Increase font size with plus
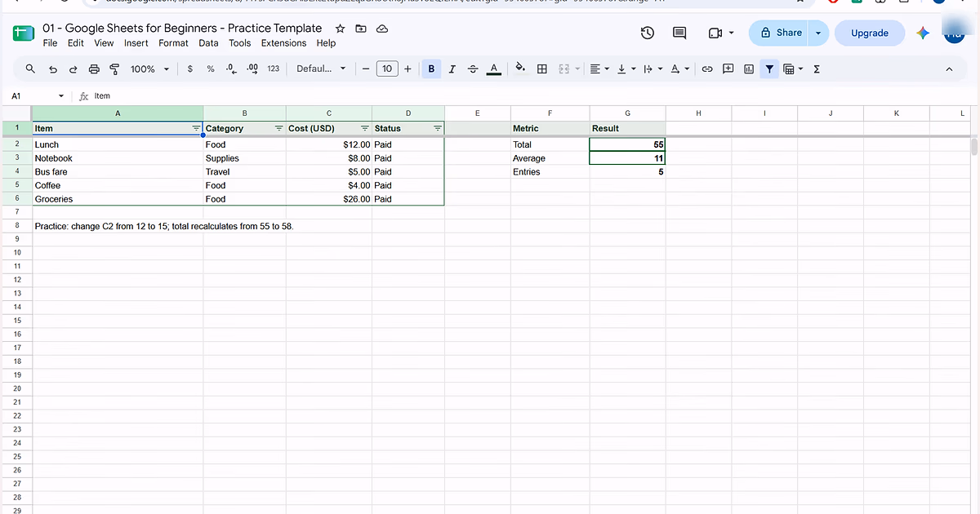This screenshot has width=980, height=514. (408, 69)
